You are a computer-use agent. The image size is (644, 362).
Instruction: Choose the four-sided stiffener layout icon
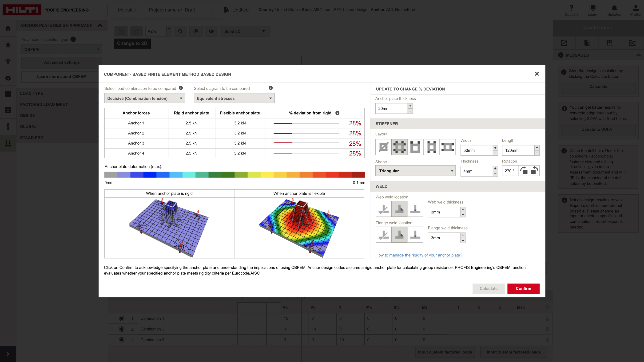[399, 147]
